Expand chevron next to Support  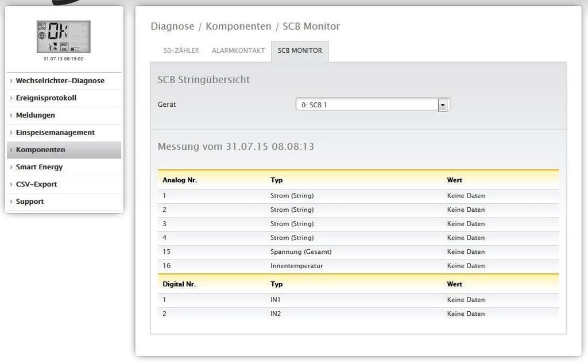click(11, 202)
